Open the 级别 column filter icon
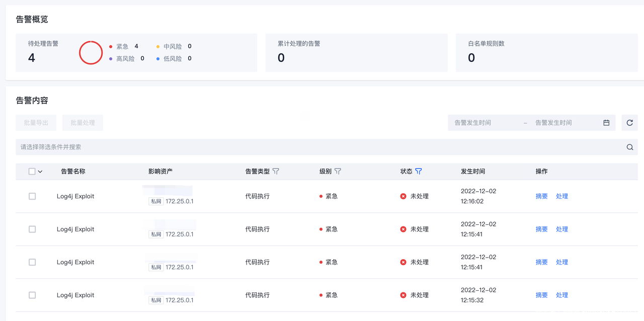The image size is (644, 321). coord(338,172)
